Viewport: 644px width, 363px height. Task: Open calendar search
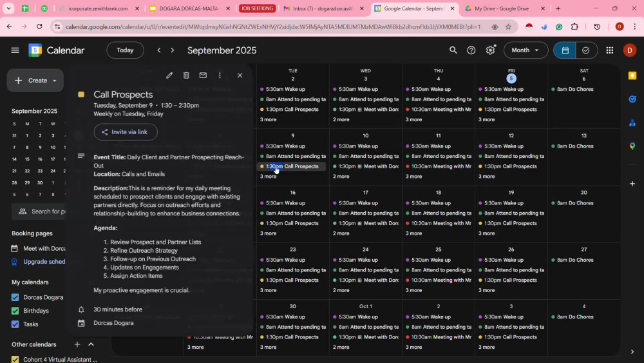(x=453, y=50)
